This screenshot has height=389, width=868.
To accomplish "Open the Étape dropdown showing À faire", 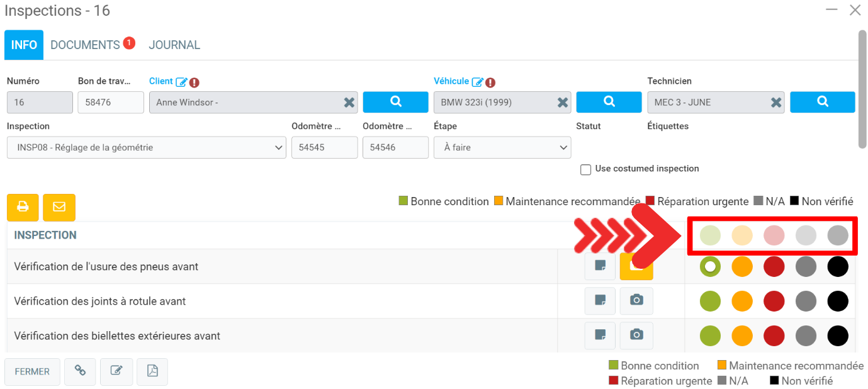I will (502, 148).
